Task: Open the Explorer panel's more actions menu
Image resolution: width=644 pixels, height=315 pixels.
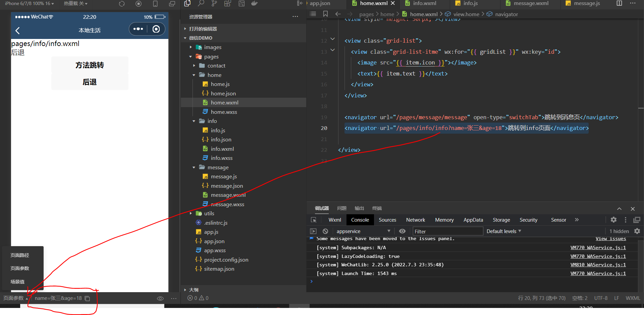Action: (x=295, y=16)
